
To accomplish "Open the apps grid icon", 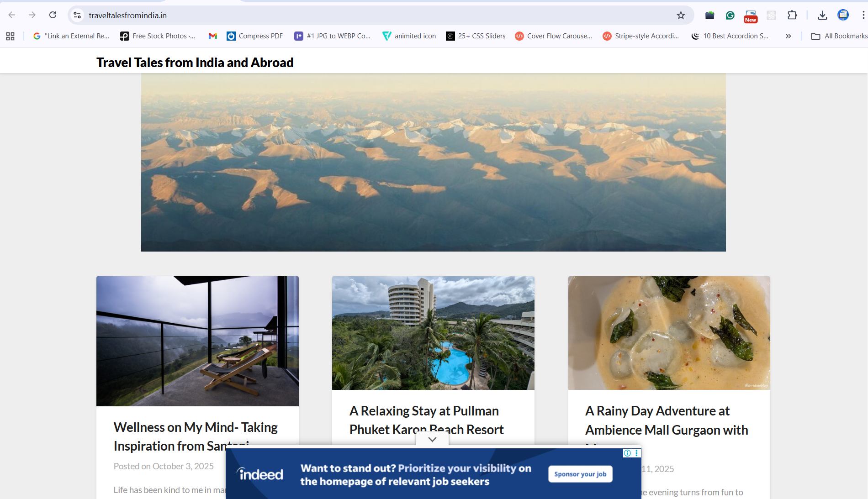I will [x=10, y=36].
